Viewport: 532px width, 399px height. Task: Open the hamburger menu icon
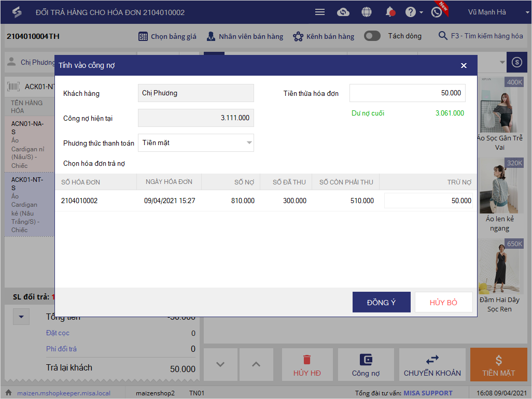[x=319, y=12]
